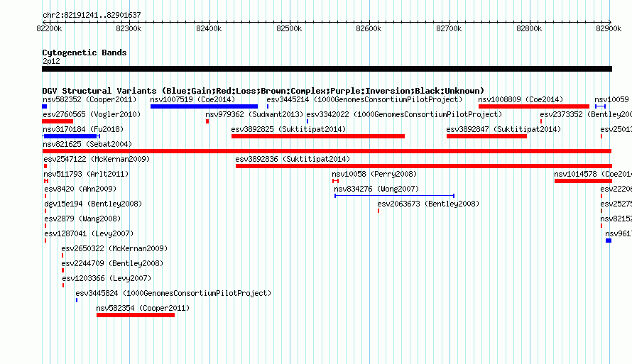Open nsv834276 (Wong2007) label
Viewport: 632px width, 364px height.
click(376, 189)
